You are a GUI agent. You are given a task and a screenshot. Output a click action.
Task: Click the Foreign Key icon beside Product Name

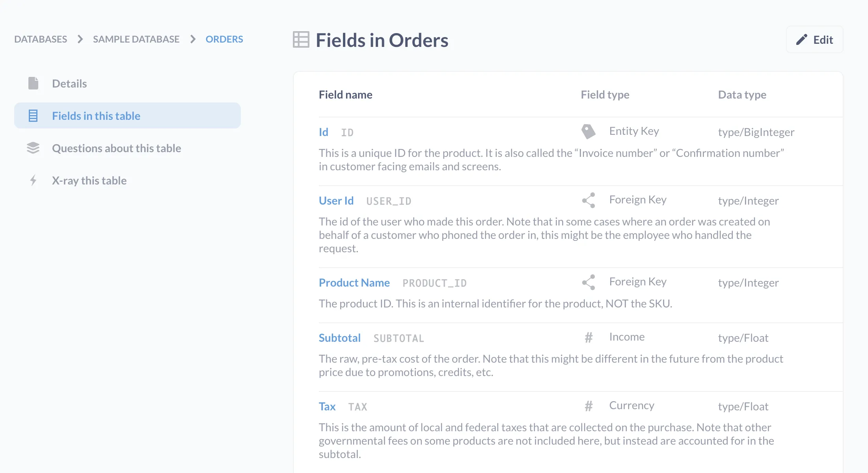589,282
